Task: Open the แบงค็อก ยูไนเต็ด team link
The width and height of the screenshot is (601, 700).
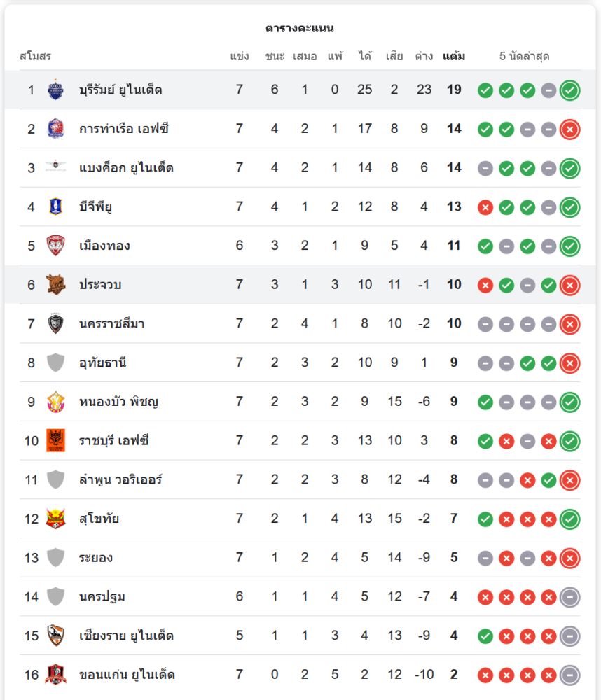Action: click(x=126, y=168)
